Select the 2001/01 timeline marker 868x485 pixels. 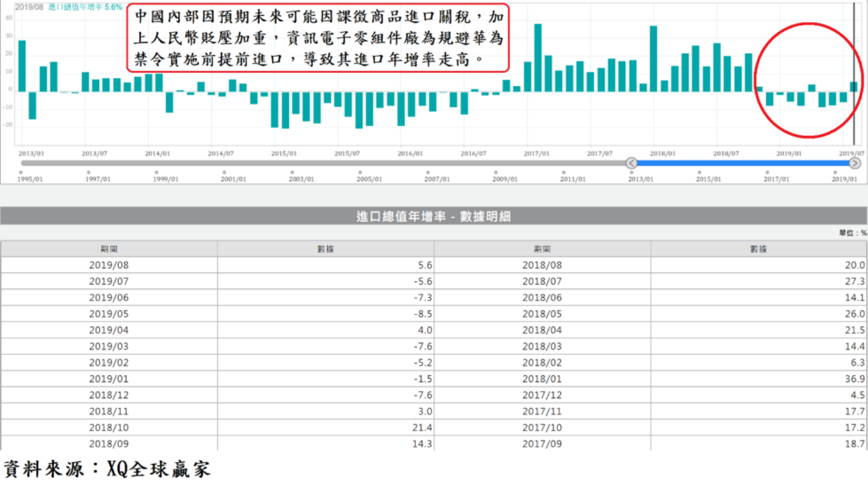224,172
